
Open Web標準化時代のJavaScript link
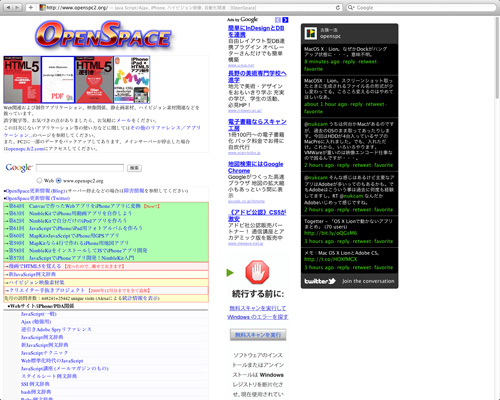52,361
